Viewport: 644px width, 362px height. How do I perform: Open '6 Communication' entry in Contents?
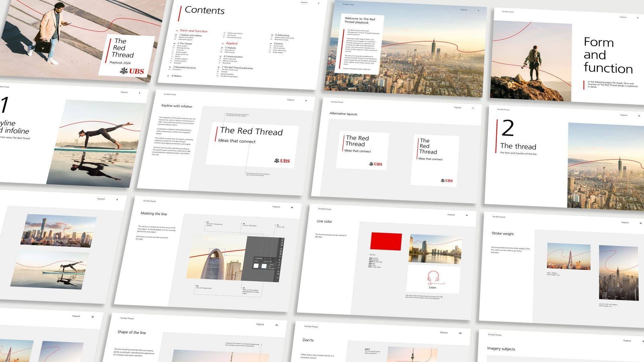point(233,57)
